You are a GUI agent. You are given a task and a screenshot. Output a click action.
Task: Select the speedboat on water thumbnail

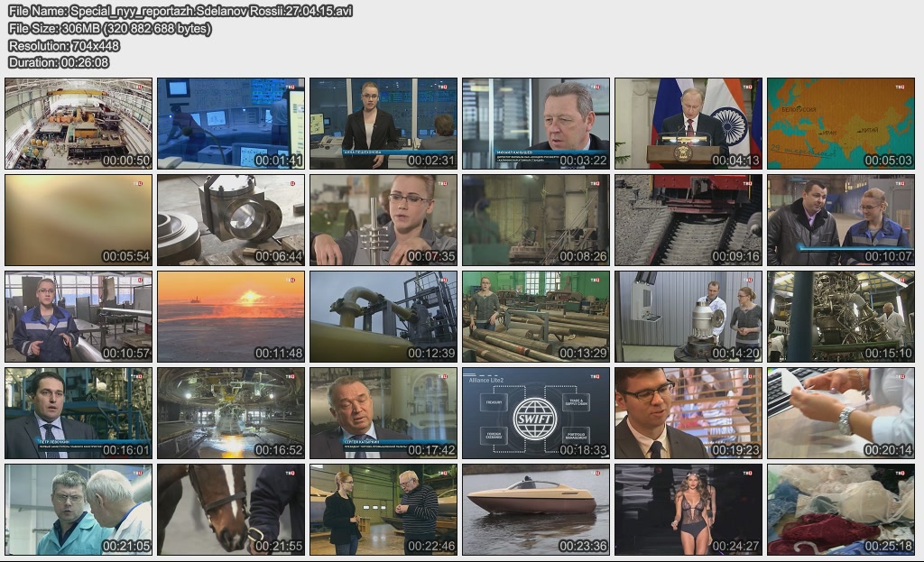point(536,510)
